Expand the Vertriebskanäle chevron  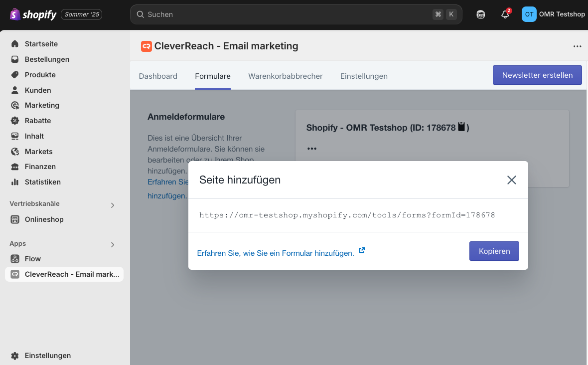click(x=113, y=205)
